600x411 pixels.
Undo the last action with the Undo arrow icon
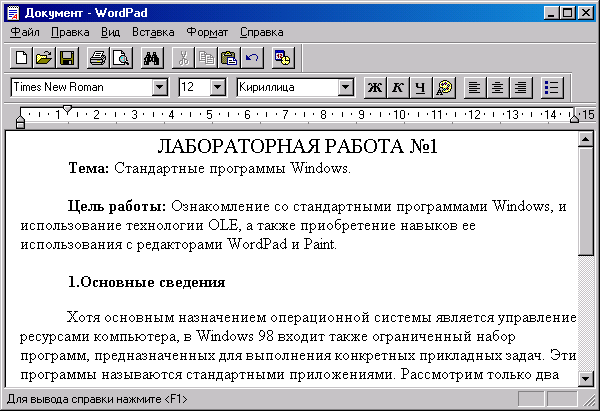tap(252, 58)
